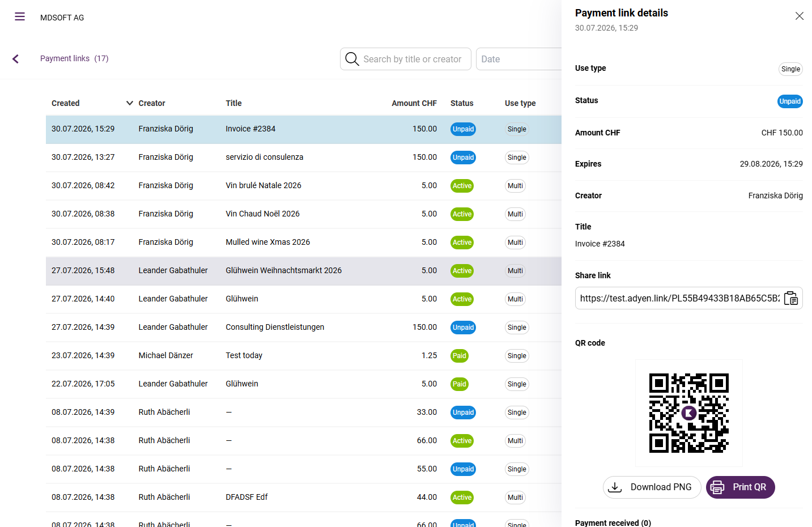
Task: Click the 27.07.2026, 14:40 Glühwein row date
Action: (x=83, y=299)
